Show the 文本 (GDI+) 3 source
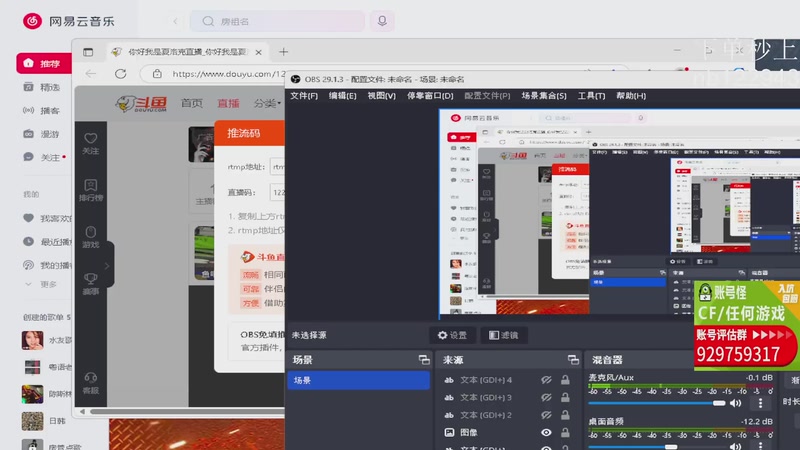 [546, 397]
